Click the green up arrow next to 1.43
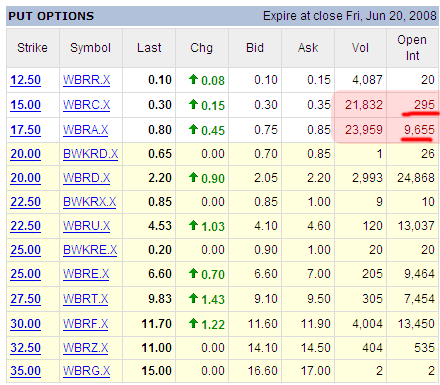This screenshot has height=385, width=440. [193, 298]
